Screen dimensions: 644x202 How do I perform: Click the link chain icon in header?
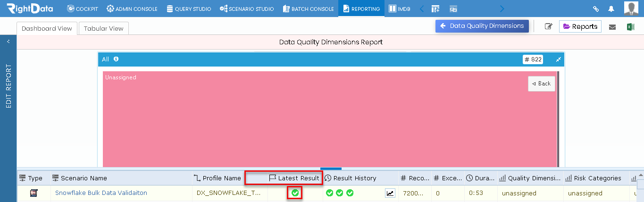(596, 8)
